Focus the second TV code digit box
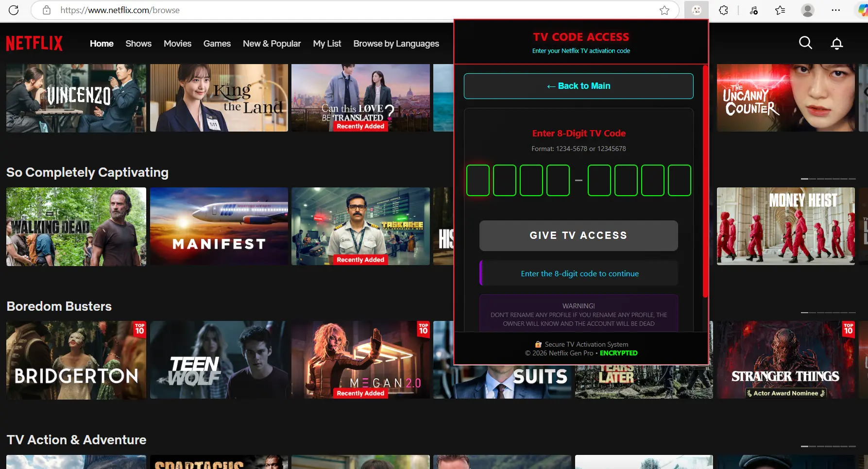 (505, 180)
